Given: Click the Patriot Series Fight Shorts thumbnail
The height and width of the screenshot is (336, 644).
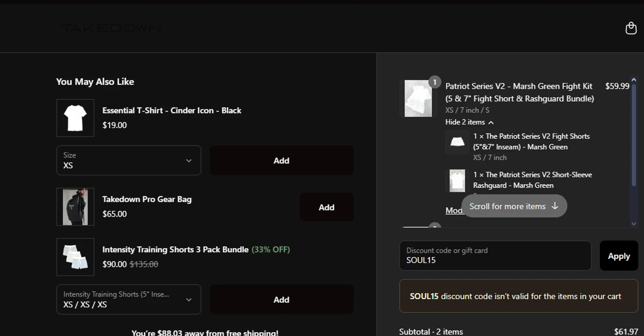Looking at the screenshot, I should [457, 142].
